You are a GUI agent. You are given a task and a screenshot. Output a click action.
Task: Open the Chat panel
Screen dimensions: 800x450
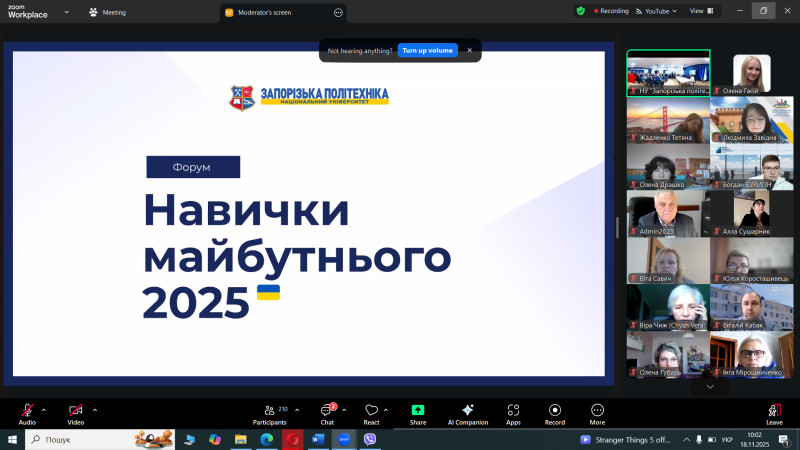327,411
